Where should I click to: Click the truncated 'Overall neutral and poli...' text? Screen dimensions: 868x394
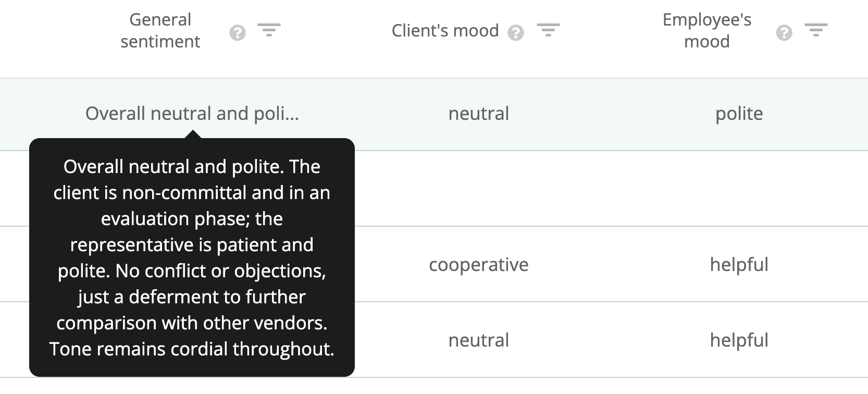click(x=194, y=113)
